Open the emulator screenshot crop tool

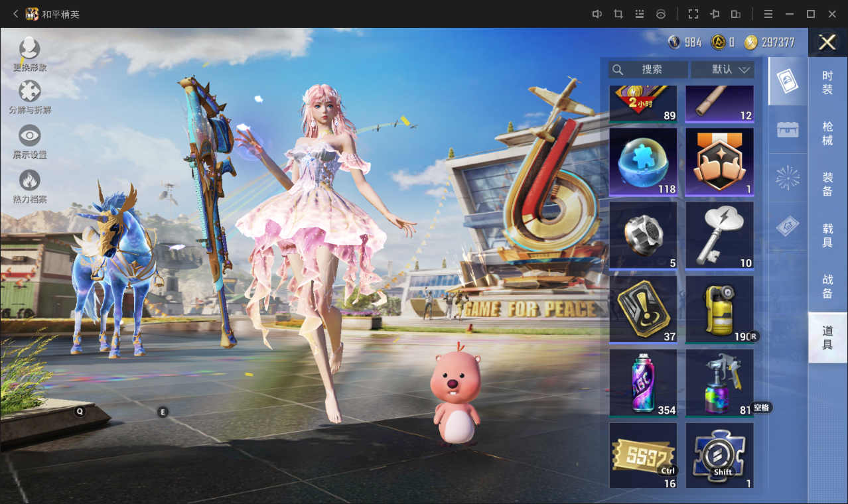click(618, 14)
